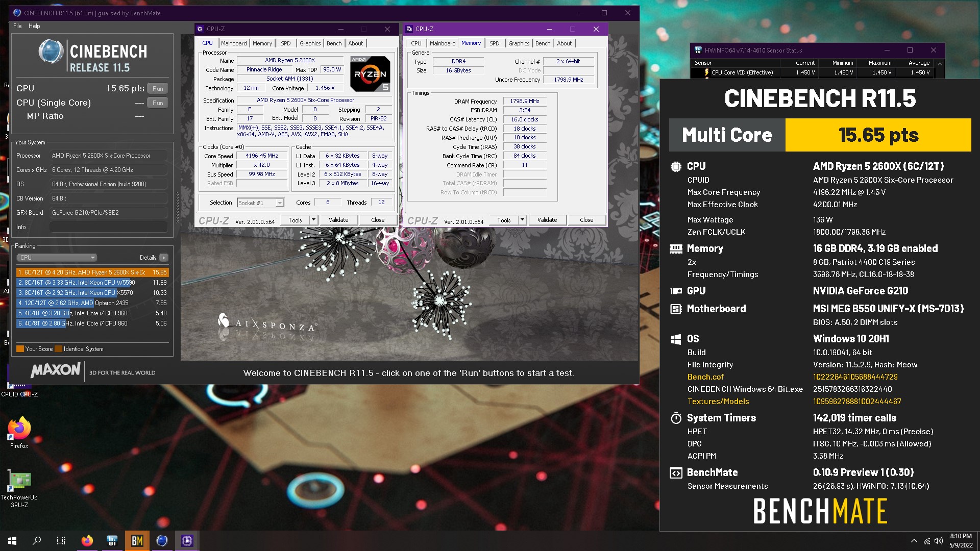
Task: Open the Windows Start menu
Action: 12,541
